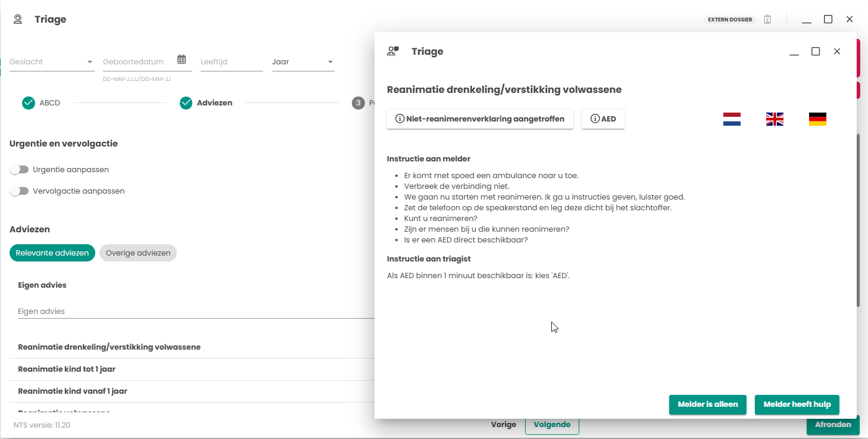The height and width of the screenshot is (439, 868).
Task: Click the Vorige button
Action: [504, 425]
